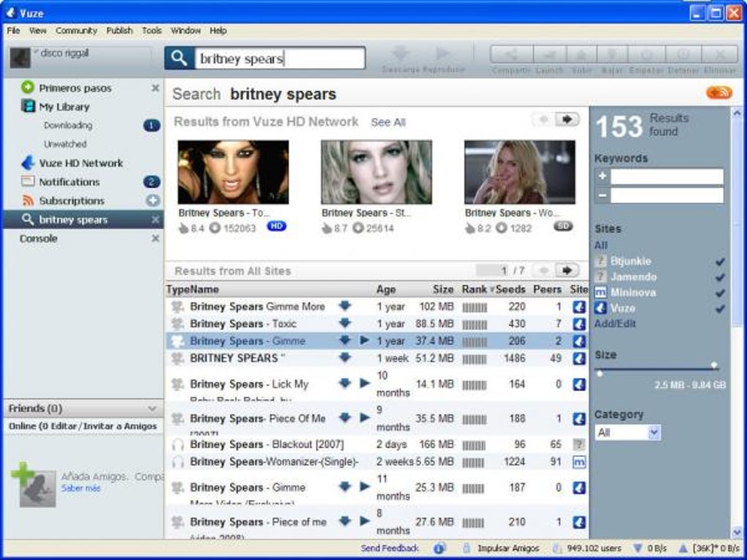Sort results by Seeds column

pos(510,289)
